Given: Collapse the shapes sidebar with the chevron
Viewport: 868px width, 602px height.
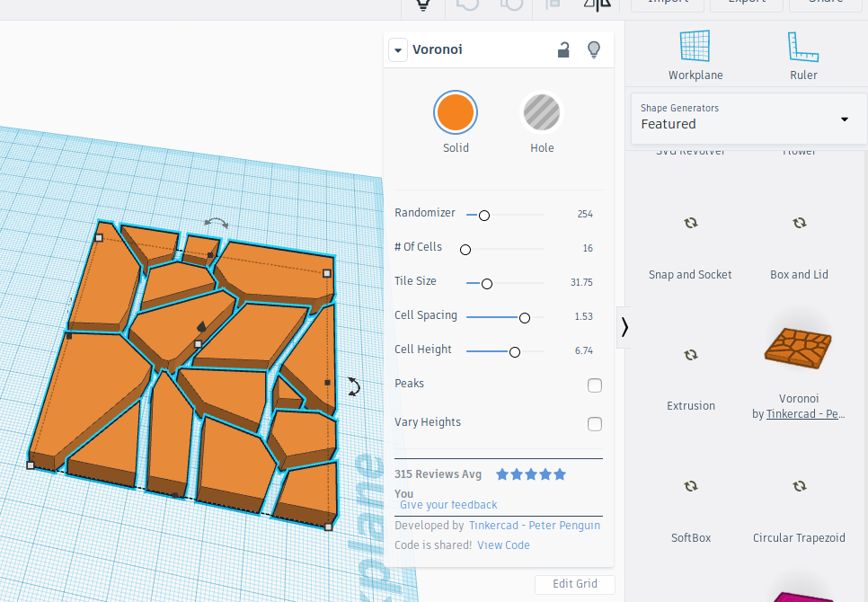Looking at the screenshot, I should point(624,327).
